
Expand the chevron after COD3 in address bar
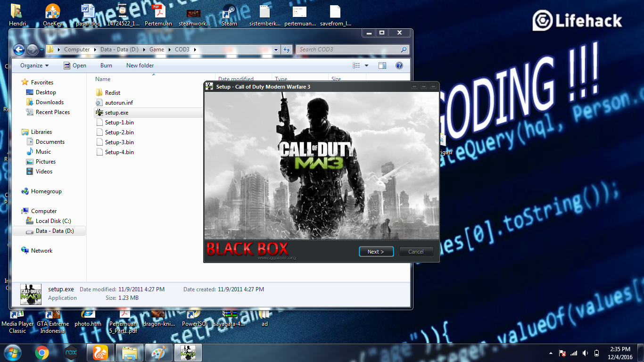click(195, 49)
